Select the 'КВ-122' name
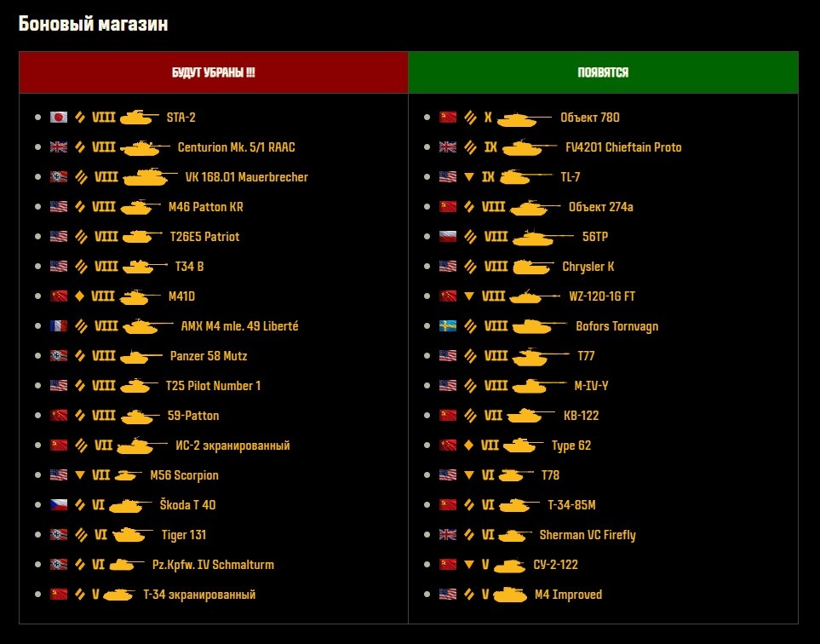The height and width of the screenshot is (644, 820). (581, 416)
